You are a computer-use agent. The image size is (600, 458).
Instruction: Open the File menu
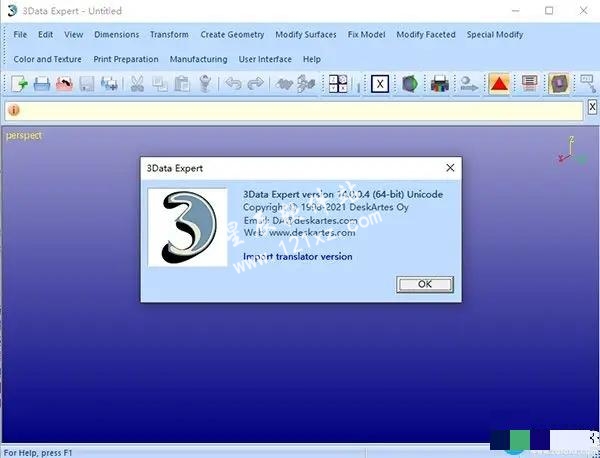tap(20, 34)
